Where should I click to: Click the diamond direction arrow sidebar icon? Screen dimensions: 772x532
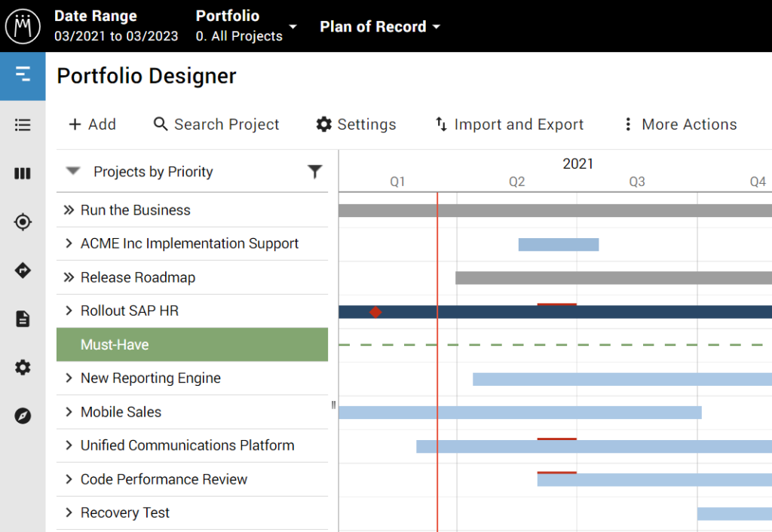pyautogui.click(x=23, y=271)
